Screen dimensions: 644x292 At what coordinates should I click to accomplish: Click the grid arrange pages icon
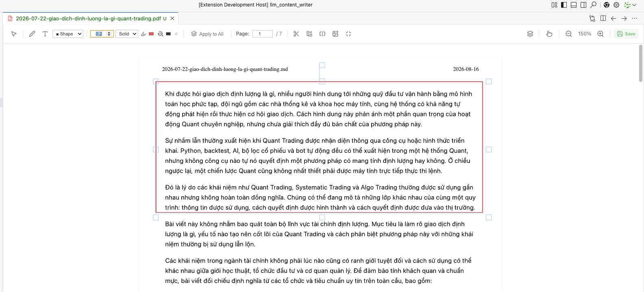pos(309,34)
